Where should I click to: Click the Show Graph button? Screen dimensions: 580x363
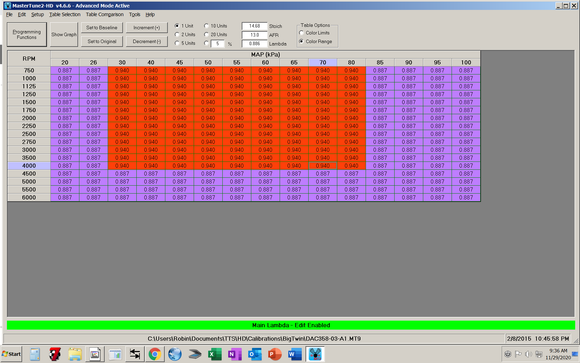(64, 34)
